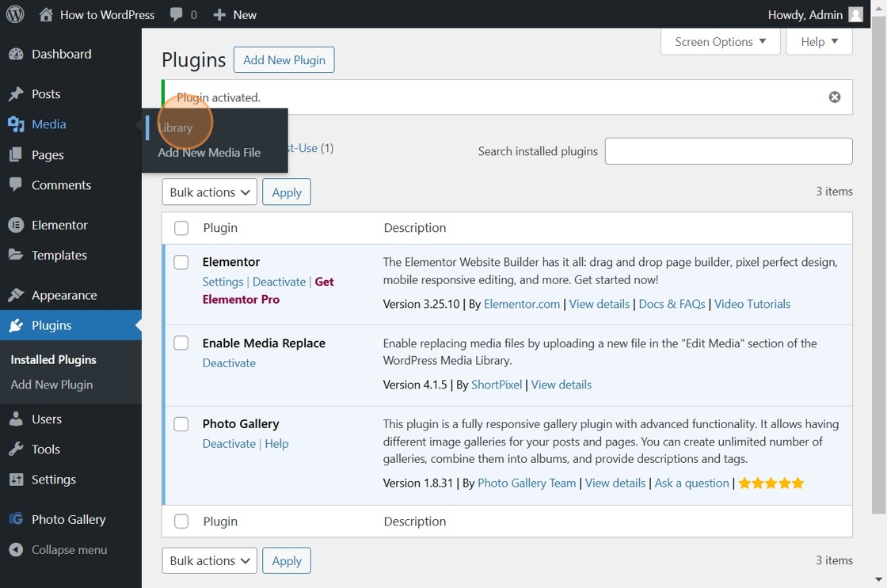Open the bottom Bulk actions dropdown
This screenshot has width=887, height=588.
tap(209, 561)
